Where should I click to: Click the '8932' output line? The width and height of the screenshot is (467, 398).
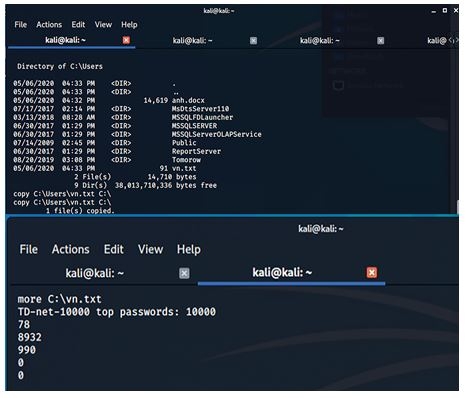[x=30, y=337]
